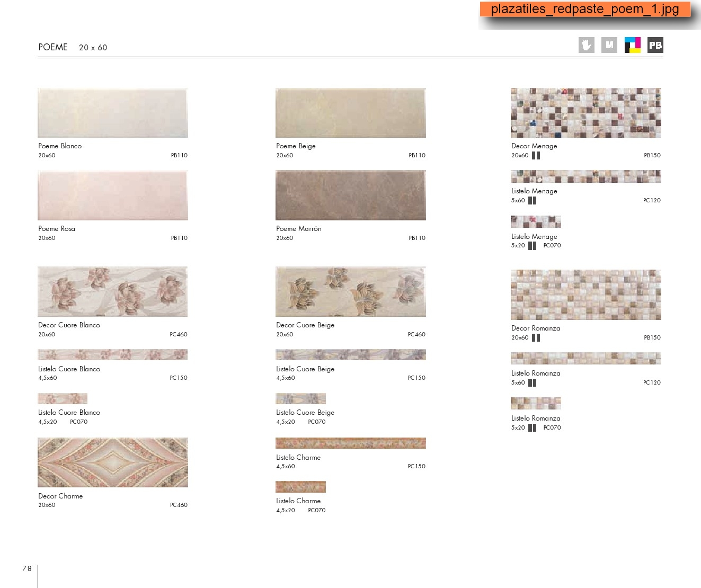Click the double-bar icon beside Listelo Romanza 5x20
Viewport: 701px width, 588px height.
pos(532,428)
